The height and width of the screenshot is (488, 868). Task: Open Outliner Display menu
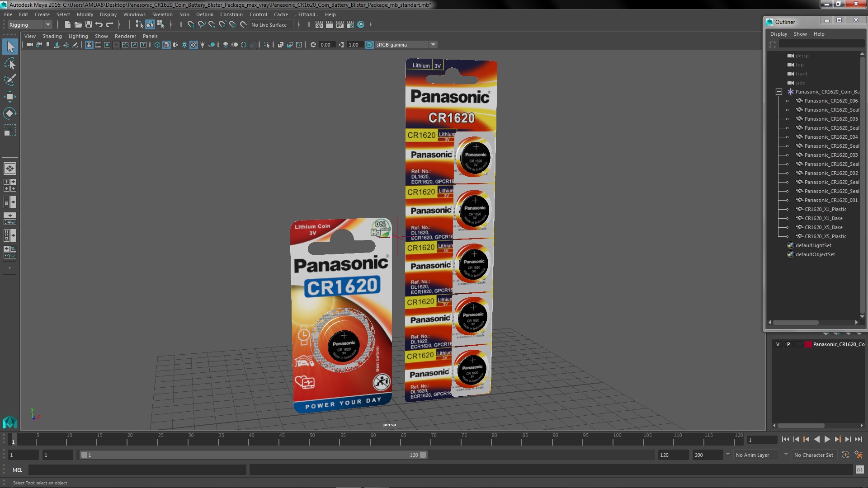point(778,34)
